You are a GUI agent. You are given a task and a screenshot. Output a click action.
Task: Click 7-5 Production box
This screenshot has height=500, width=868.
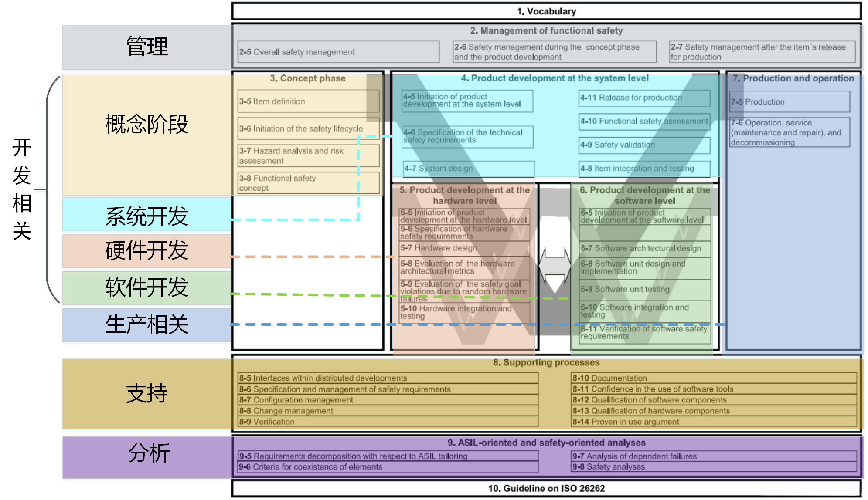point(789,102)
